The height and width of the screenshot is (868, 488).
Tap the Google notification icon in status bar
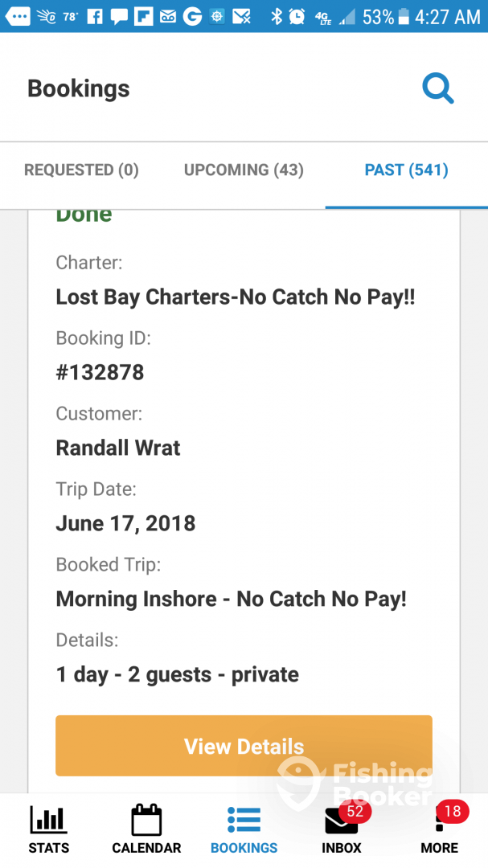pos(191,16)
